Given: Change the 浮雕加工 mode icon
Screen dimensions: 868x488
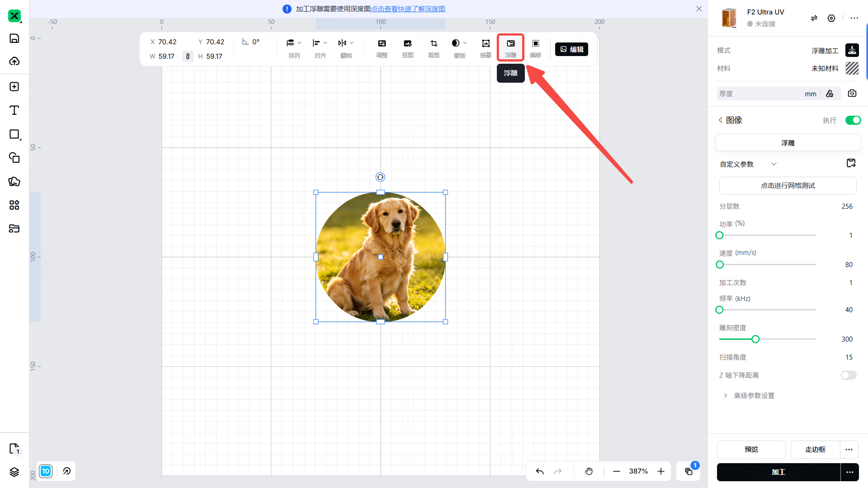Looking at the screenshot, I should coord(852,50).
